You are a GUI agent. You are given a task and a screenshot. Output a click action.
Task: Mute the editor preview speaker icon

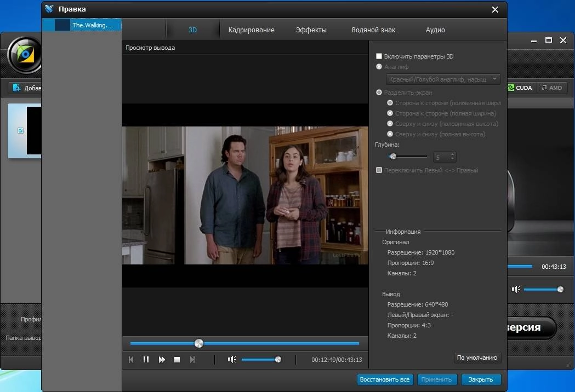coord(232,359)
